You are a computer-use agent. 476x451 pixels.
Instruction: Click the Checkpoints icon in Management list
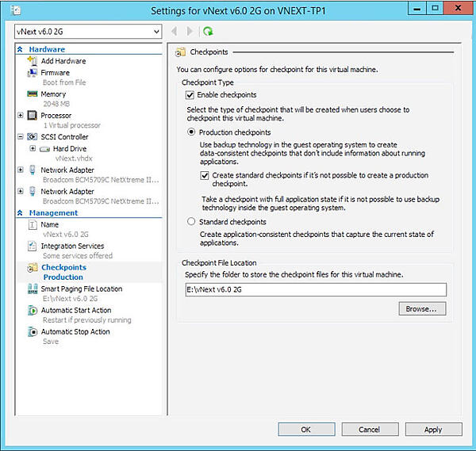pos(33,267)
